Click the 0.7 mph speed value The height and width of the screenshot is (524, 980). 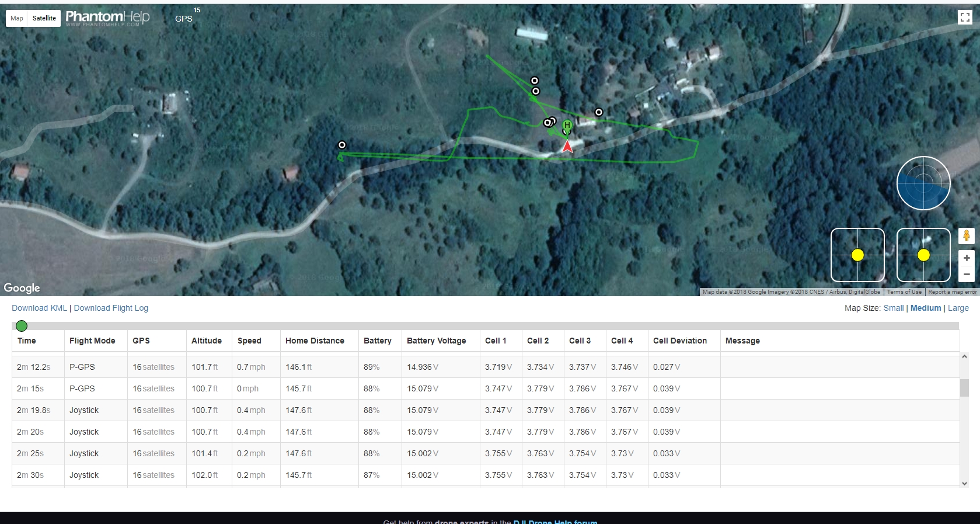[x=251, y=367]
